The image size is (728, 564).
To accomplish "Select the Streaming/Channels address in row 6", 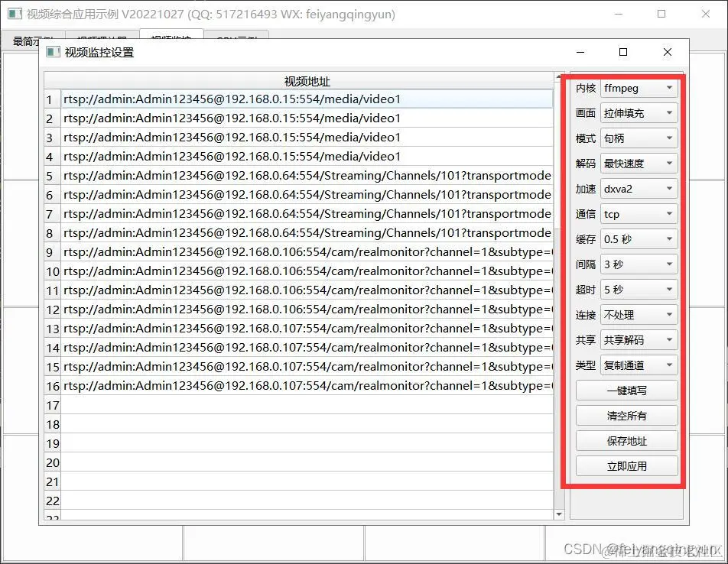I will tap(307, 194).
